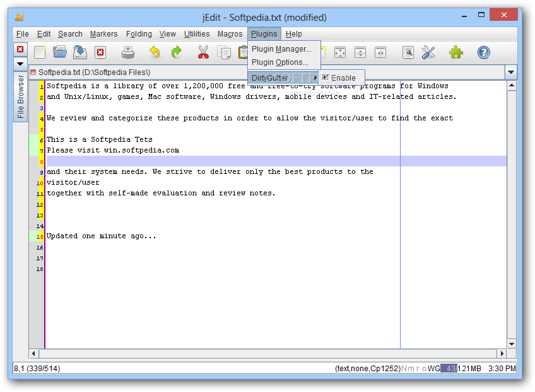Click the text 'Updated one minute ago...'

102,236
